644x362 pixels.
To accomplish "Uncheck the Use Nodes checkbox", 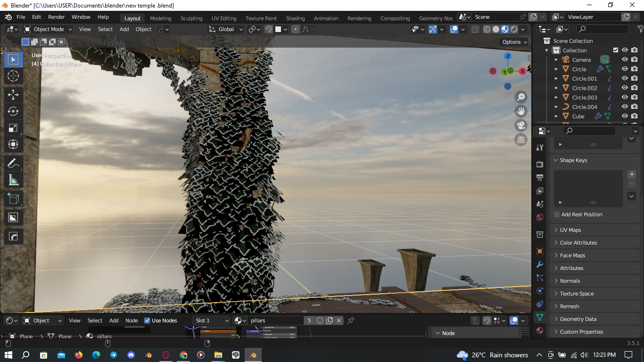I will [147, 321].
